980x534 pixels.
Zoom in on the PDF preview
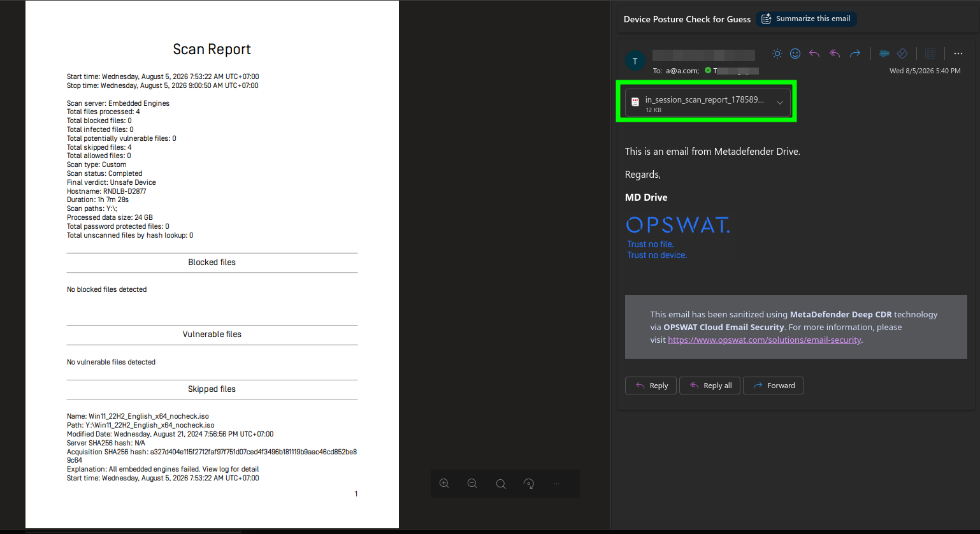[445, 484]
